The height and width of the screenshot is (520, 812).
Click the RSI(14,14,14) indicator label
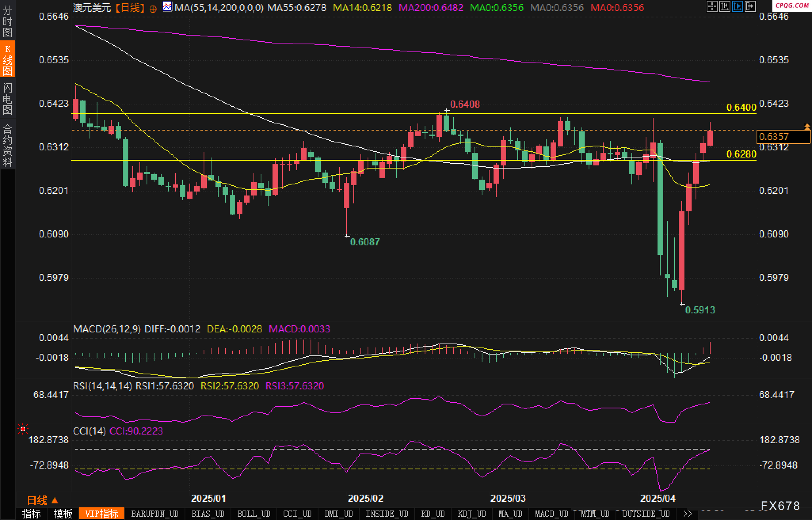coord(103,386)
